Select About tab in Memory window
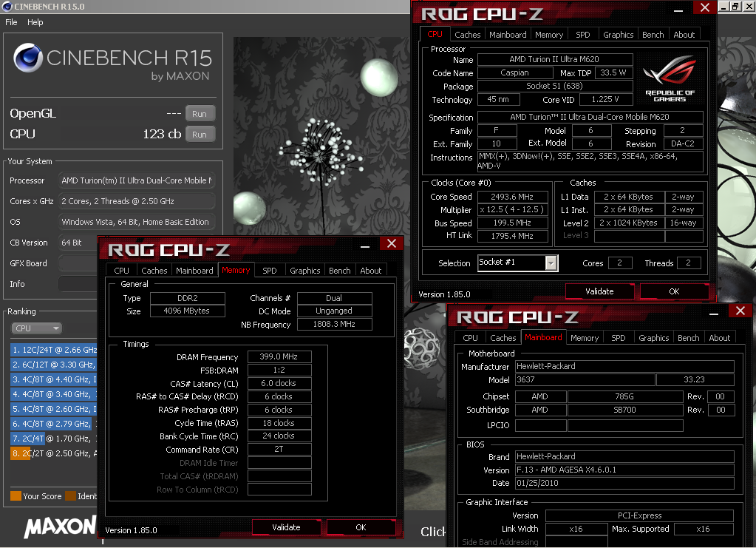The height and width of the screenshot is (548, 756). pos(370,271)
